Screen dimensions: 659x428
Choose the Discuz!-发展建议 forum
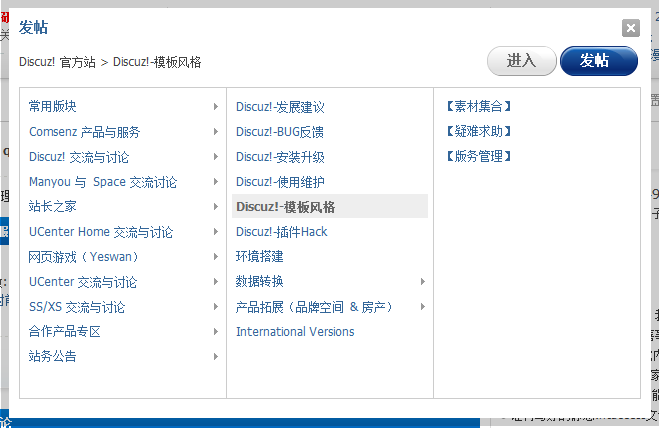280,107
